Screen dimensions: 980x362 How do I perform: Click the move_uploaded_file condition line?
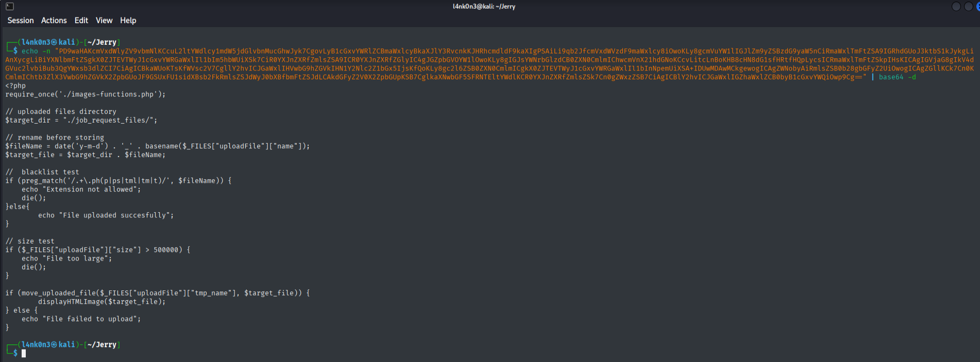(158, 293)
